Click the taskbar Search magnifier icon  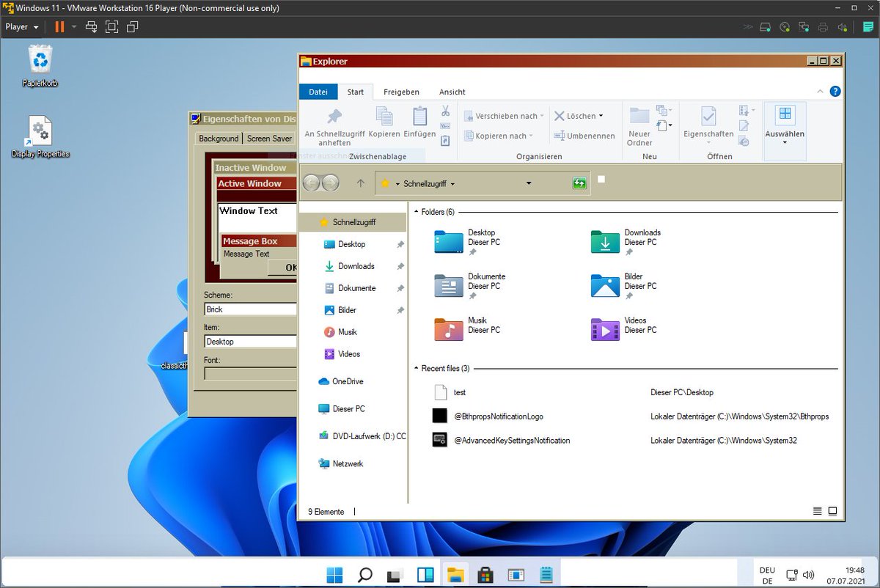coord(364,575)
